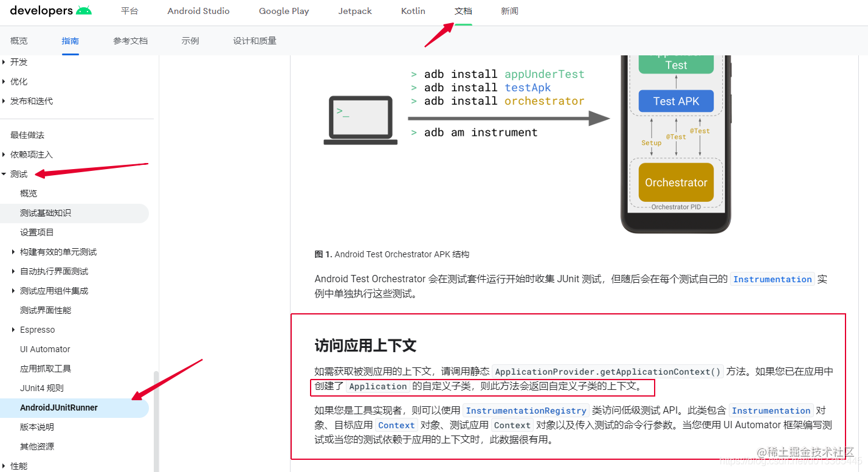This screenshot has height=472, width=868.
Task: Open Android Studio in top navigation
Action: pos(199,11)
